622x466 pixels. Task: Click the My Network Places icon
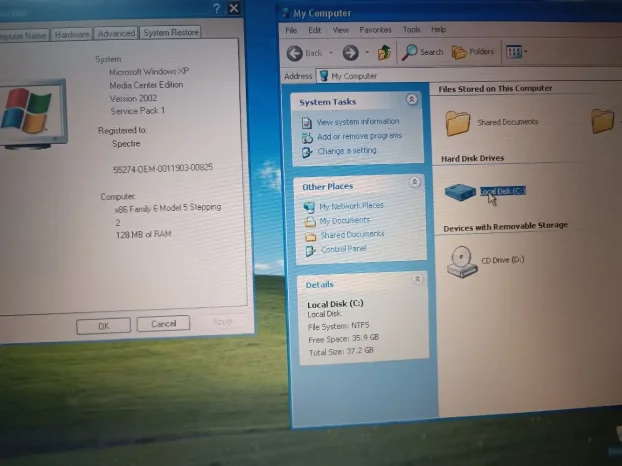point(309,207)
